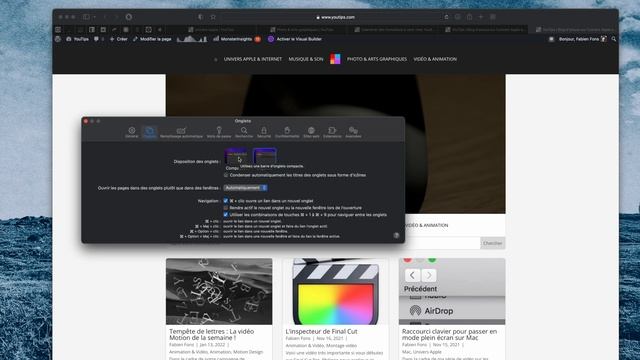Toggle Condenser automatiquement les titres des onglets checkbox

[226, 175]
